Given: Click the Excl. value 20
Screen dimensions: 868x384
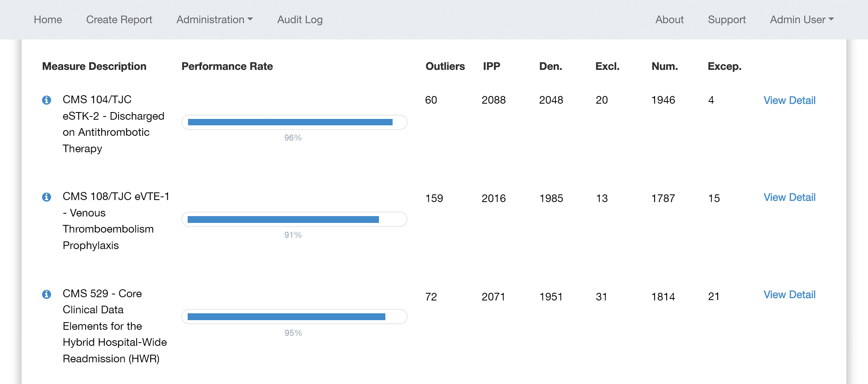Looking at the screenshot, I should pyautogui.click(x=602, y=100).
